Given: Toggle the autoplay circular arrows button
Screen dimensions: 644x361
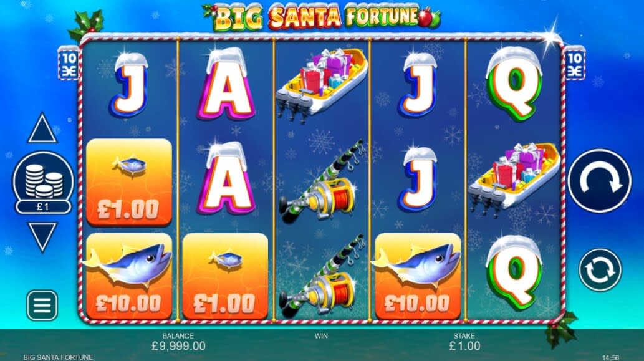Looking at the screenshot, I should pos(600,270).
